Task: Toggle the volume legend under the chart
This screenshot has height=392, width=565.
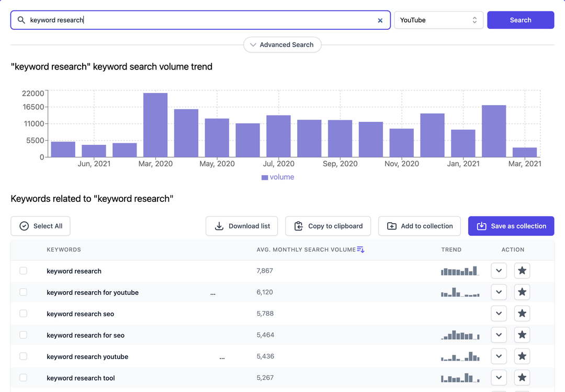Action: 277,177
